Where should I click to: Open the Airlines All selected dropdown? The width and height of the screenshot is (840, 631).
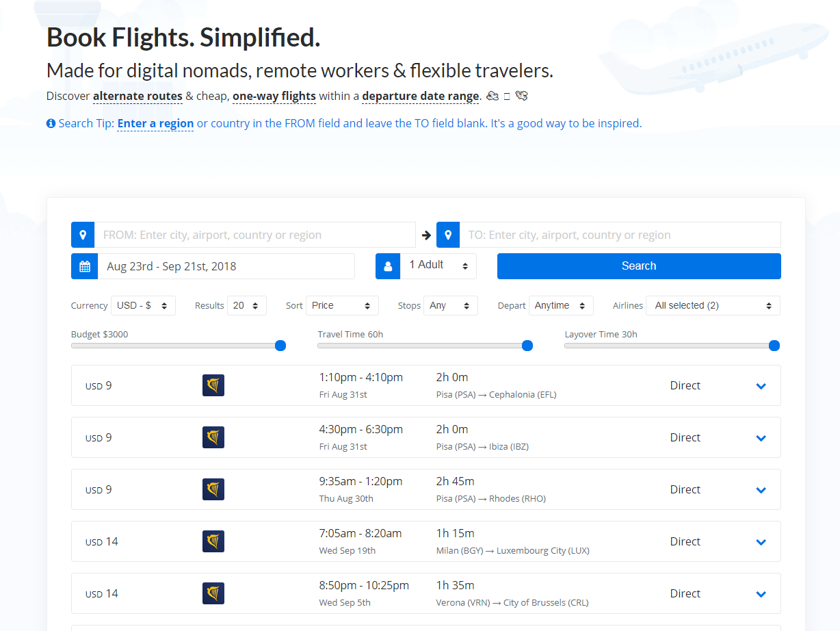pyautogui.click(x=714, y=306)
